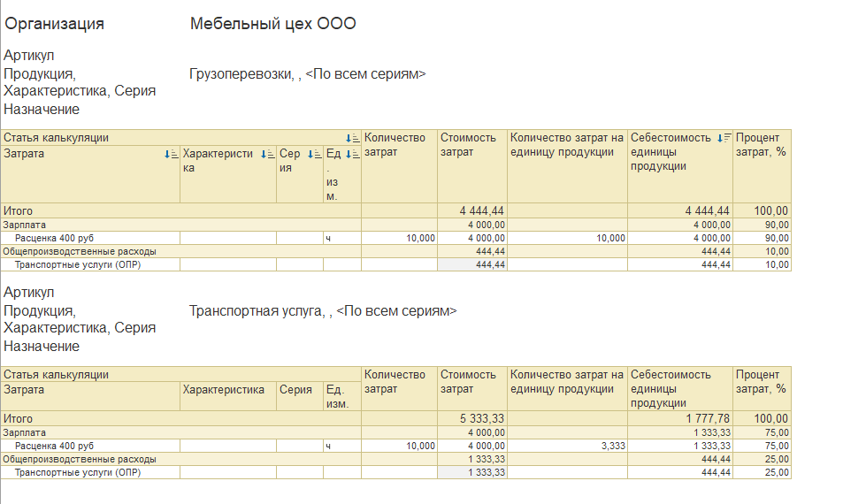Click the Организация label
This screenshot has width=866, height=504.
54,24
